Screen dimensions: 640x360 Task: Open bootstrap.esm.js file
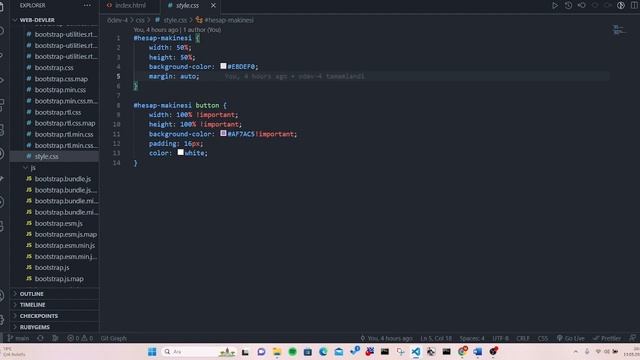point(58,223)
